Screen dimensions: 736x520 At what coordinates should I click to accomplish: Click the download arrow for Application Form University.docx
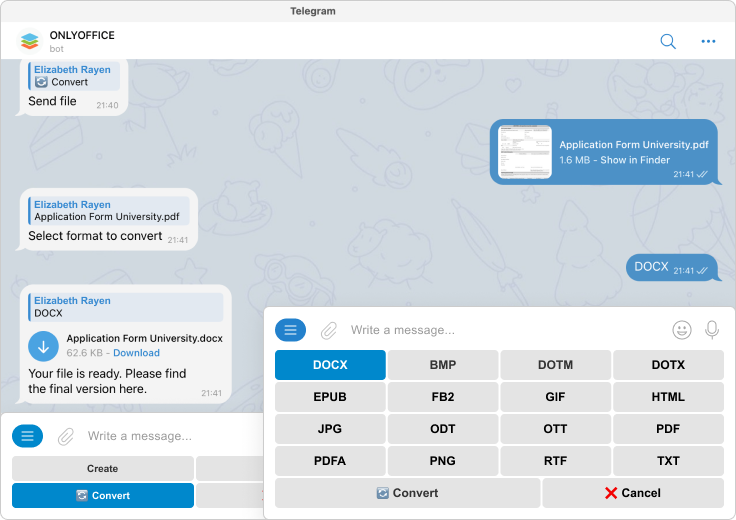click(x=43, y=346)
